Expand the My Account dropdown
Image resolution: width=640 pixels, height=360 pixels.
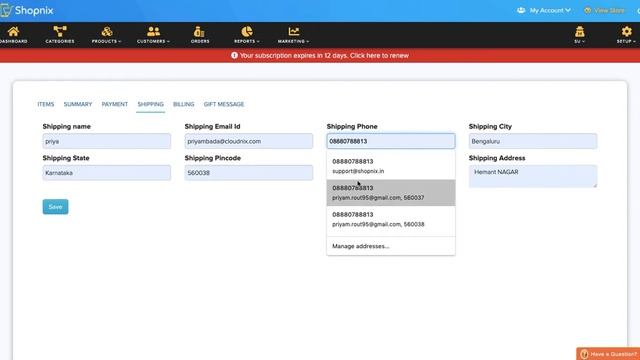click(550, 10)
